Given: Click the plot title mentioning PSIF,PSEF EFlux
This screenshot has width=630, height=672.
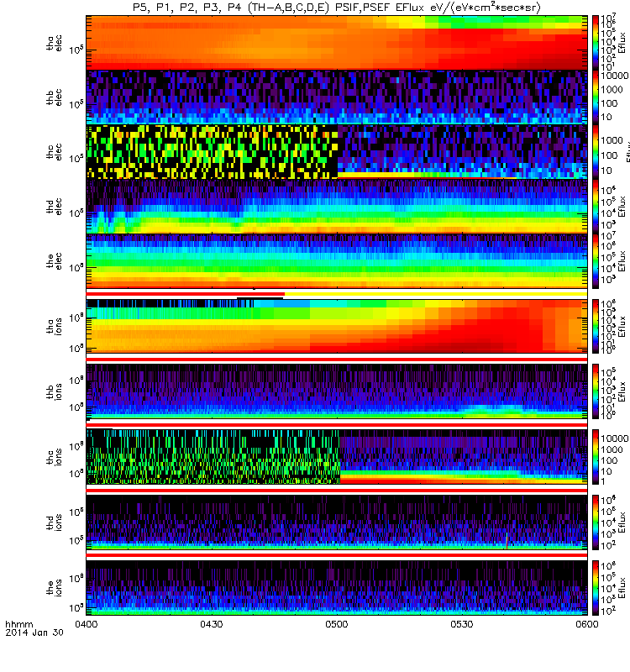Looking at the screenshot, I should click(x=337, y=8).
